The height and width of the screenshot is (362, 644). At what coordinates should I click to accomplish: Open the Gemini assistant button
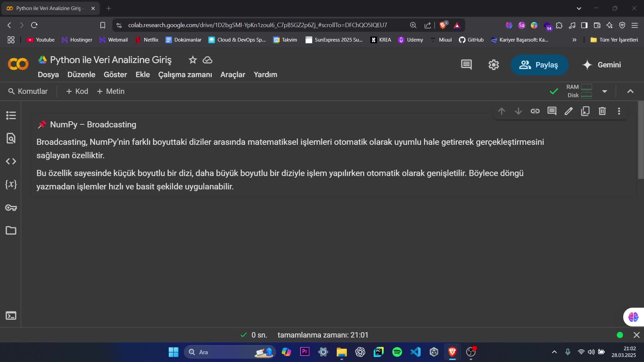(602, 65)
